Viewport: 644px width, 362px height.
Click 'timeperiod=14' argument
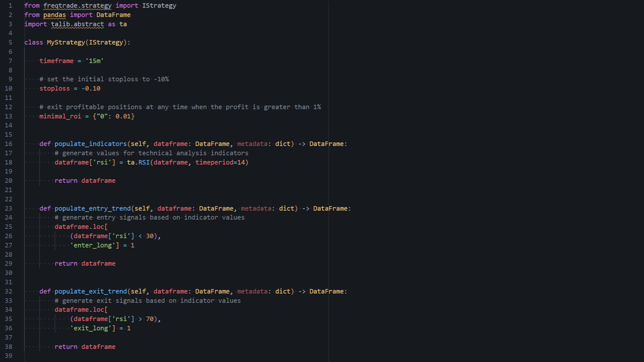pyautogui.click(x=220, y=162)
